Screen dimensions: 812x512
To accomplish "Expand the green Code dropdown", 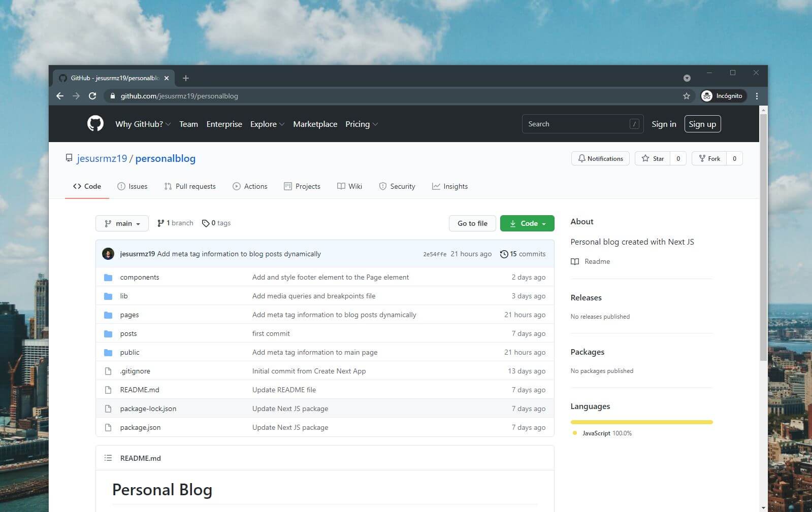I will click(527, 223).
